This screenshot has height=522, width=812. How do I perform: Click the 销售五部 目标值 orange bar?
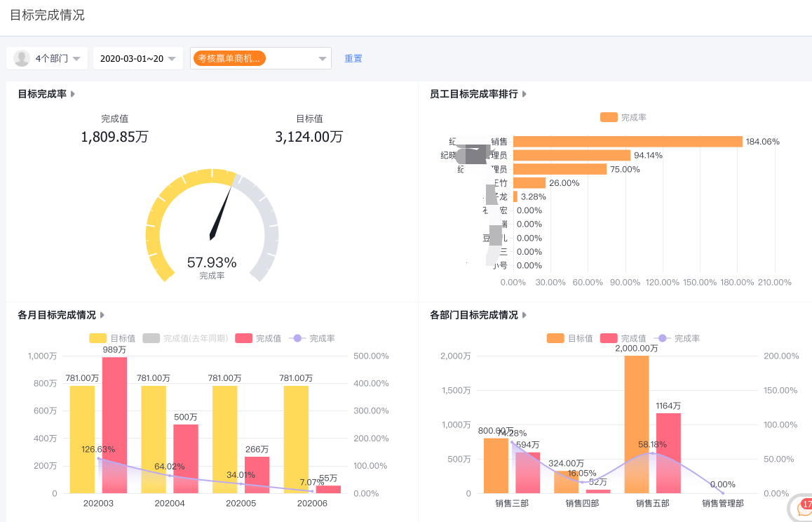[x=637, y=424]
